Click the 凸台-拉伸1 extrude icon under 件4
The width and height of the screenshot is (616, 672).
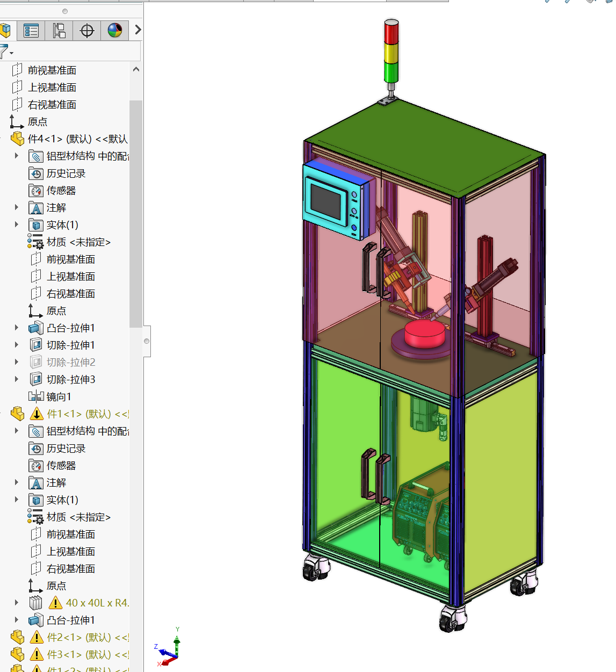[36, 328]
